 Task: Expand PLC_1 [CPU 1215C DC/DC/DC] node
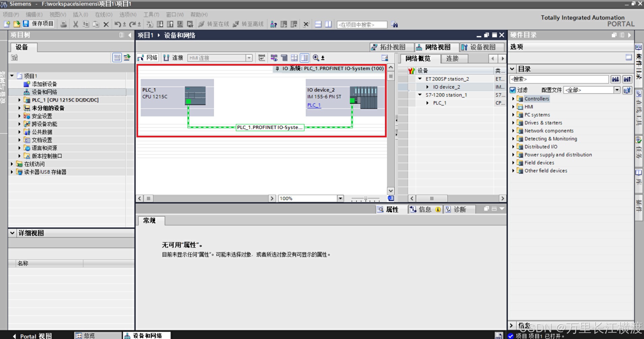(x=20, y=100)
